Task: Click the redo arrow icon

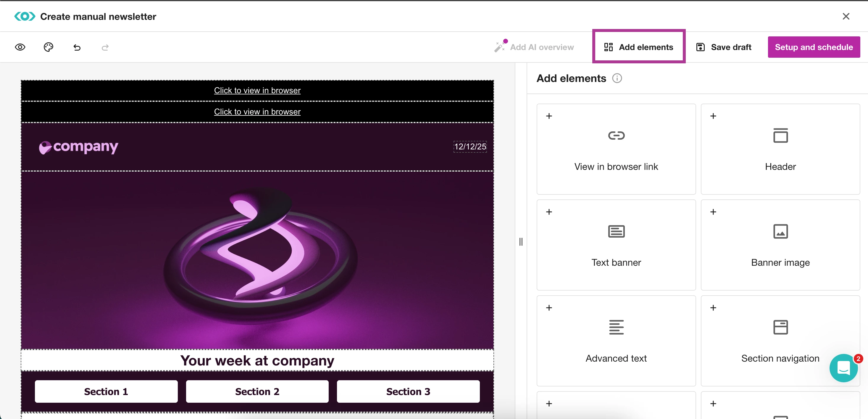Action: (105, 48)
